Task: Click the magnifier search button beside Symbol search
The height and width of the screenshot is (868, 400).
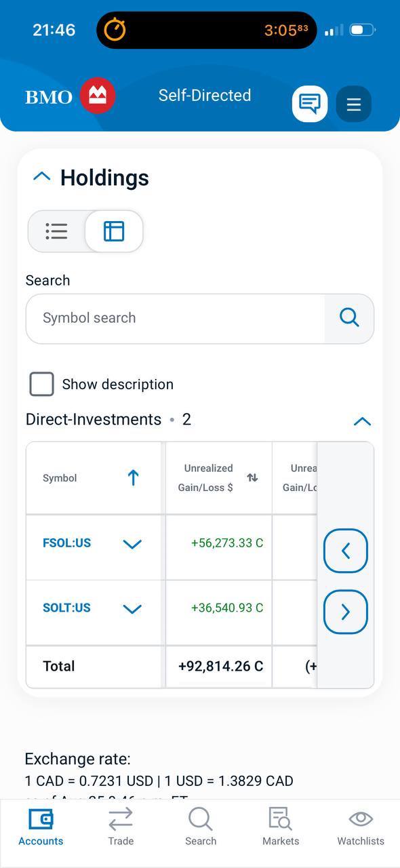Action: [x=349, y=318]
